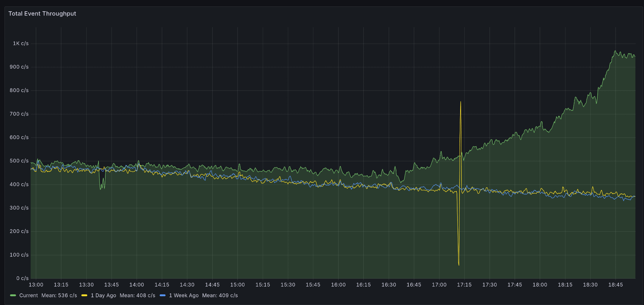Click the 17:00 x-axis time label

(x=439, y=285)
